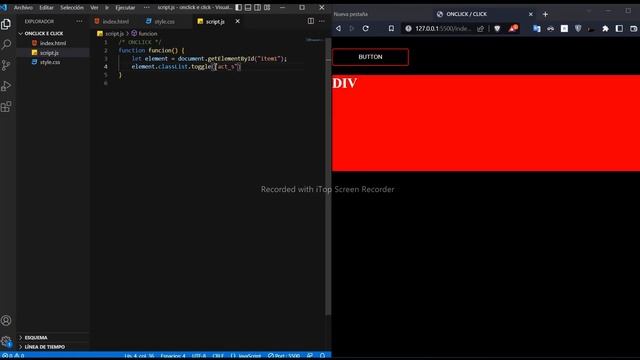Open the Run and Debug view
The width and height of the screenshot is (640, 360).
pyautogui.click(x=6, y=86)
